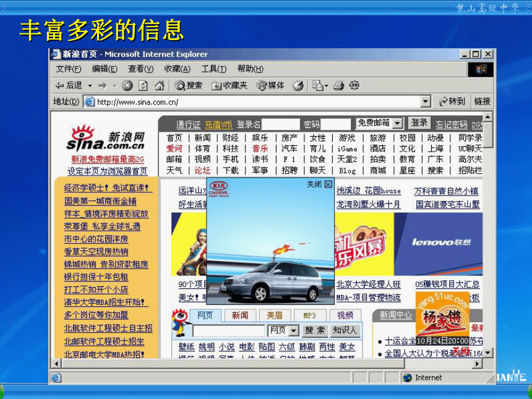Click the horizontal scrollbar left arrow

coord(56,364)
